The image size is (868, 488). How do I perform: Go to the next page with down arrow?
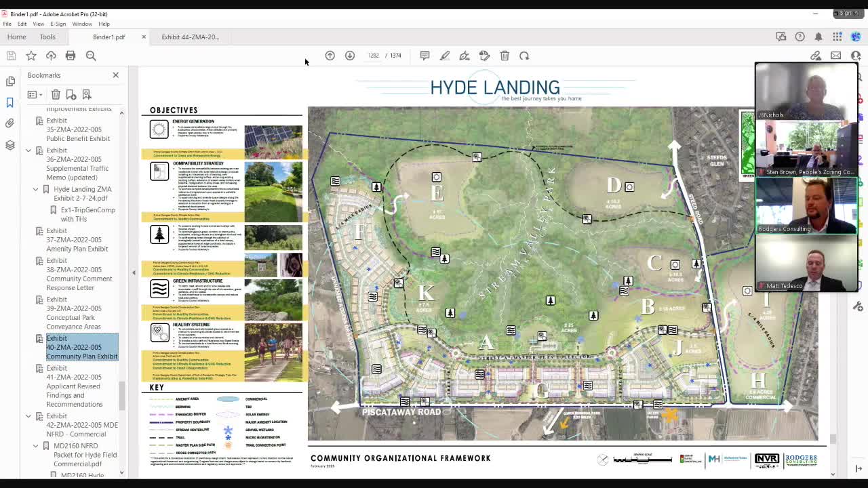click(350, 56)
